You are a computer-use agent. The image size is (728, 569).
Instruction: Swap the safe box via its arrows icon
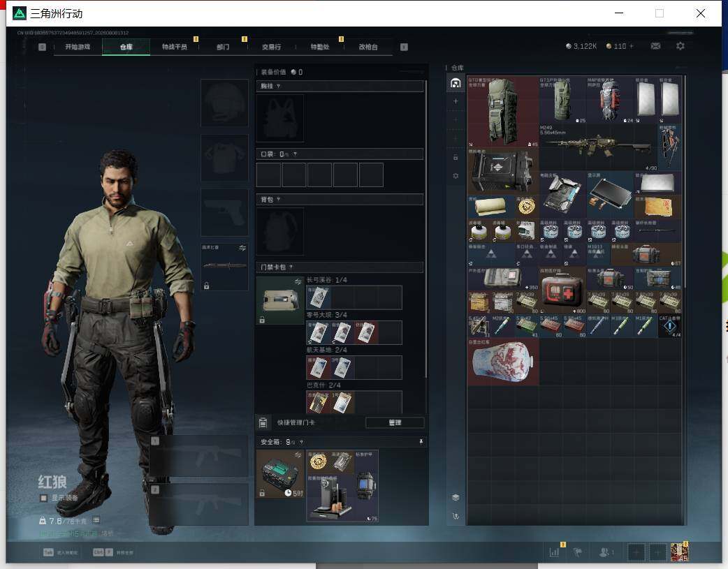tap(298, 455)
